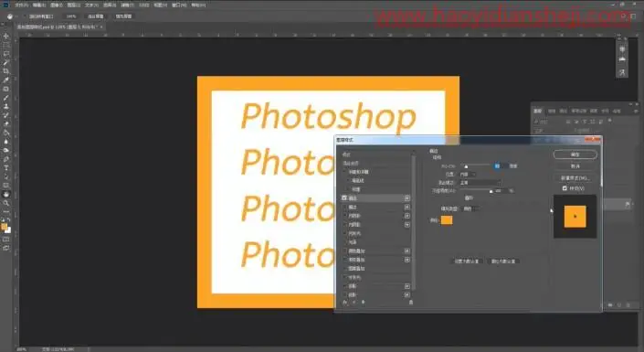Open the stroke Position dropdown

468,175
